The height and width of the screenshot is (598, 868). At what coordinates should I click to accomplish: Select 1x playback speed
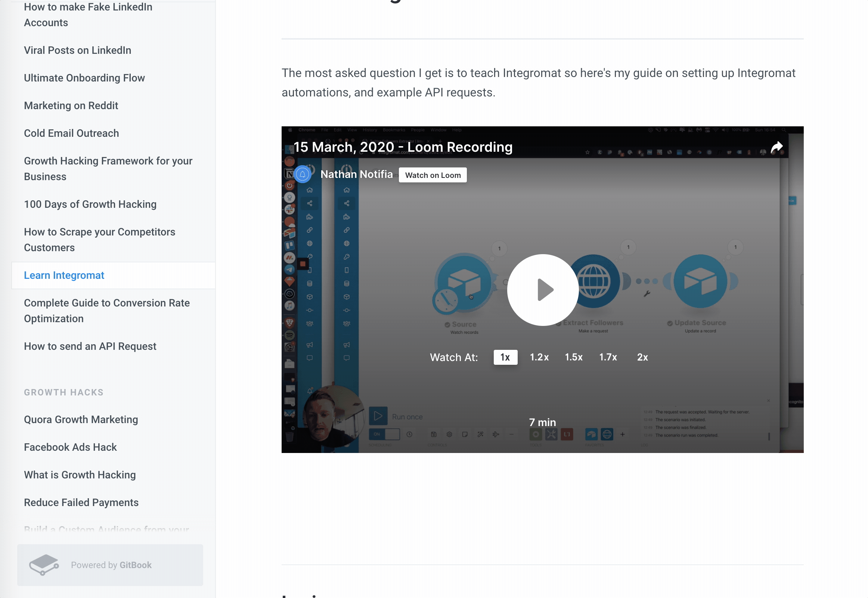click(x=505, y=357)
